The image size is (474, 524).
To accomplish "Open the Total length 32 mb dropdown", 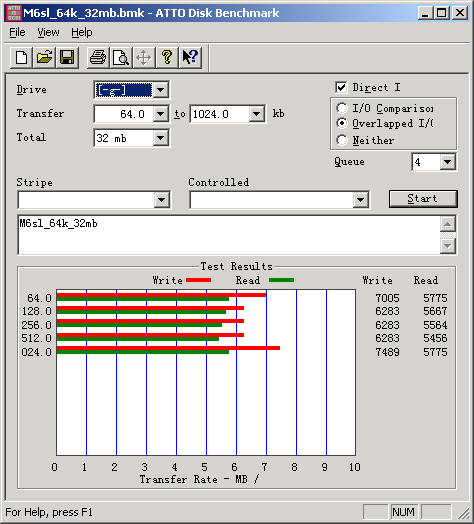I will (160, 138).
